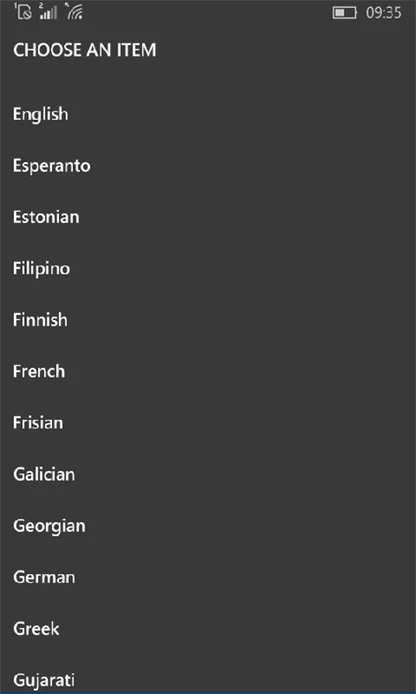This screenshot has width=416, height=694.
Task: Choose Greek language
Action: pos(36,628)
